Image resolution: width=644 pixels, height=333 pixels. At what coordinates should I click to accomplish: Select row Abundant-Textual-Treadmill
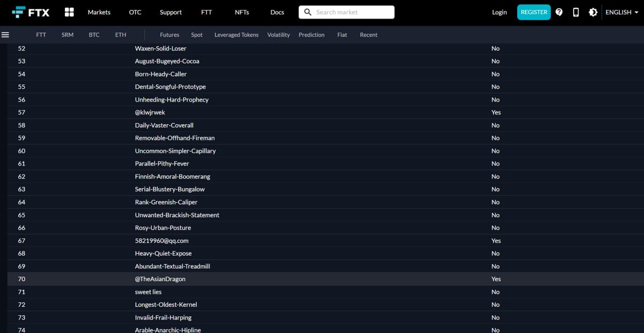click(x=326, y=267)
